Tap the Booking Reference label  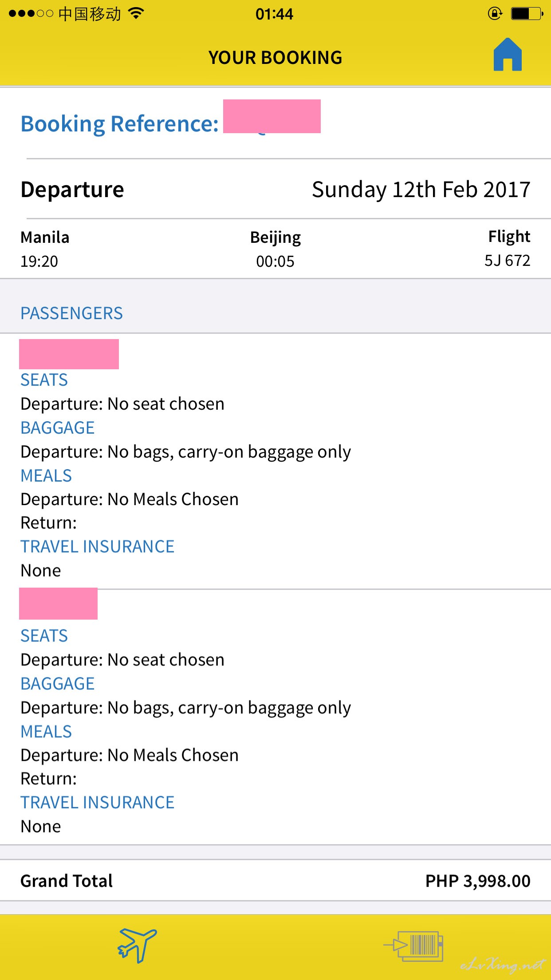pyautogui.click(x=120, y=124)
